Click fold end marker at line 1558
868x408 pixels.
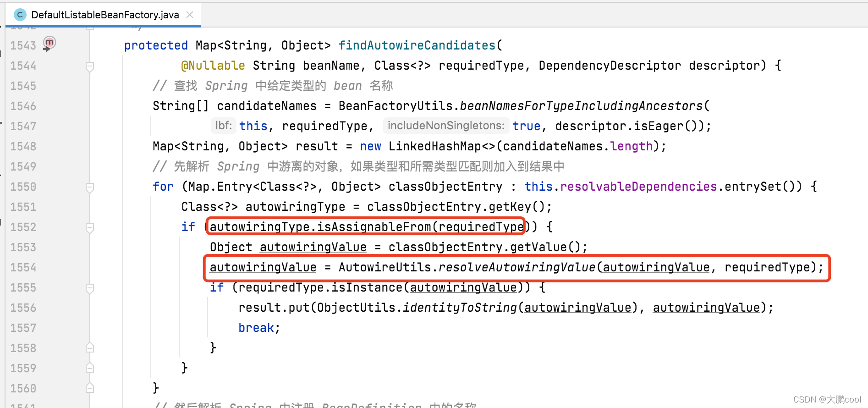click(x=90, y=347)
